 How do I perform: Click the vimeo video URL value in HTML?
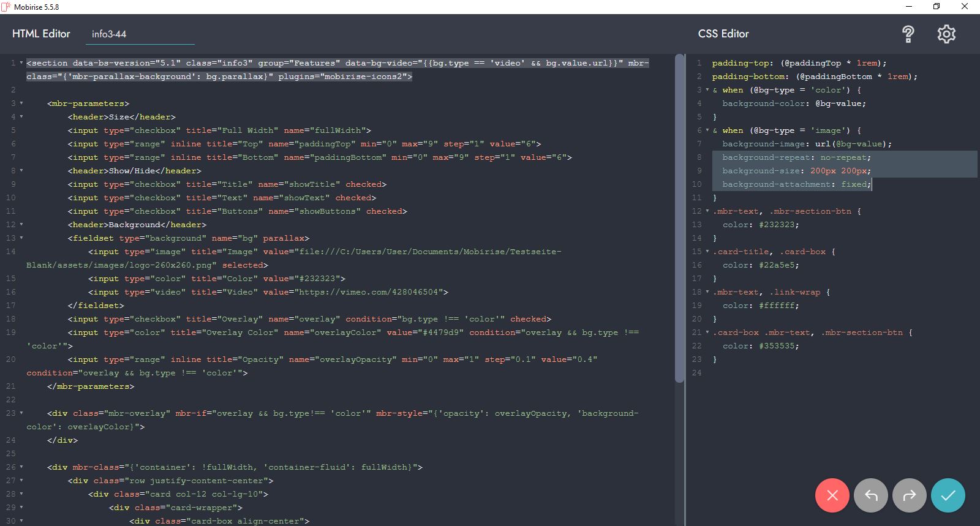(x=371, y=292)
